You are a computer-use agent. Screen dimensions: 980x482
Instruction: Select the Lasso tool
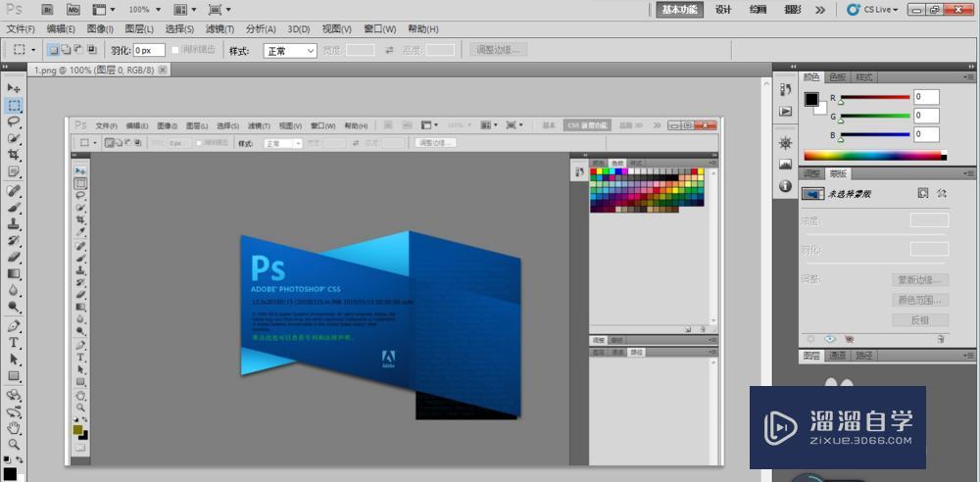[14, 121]
